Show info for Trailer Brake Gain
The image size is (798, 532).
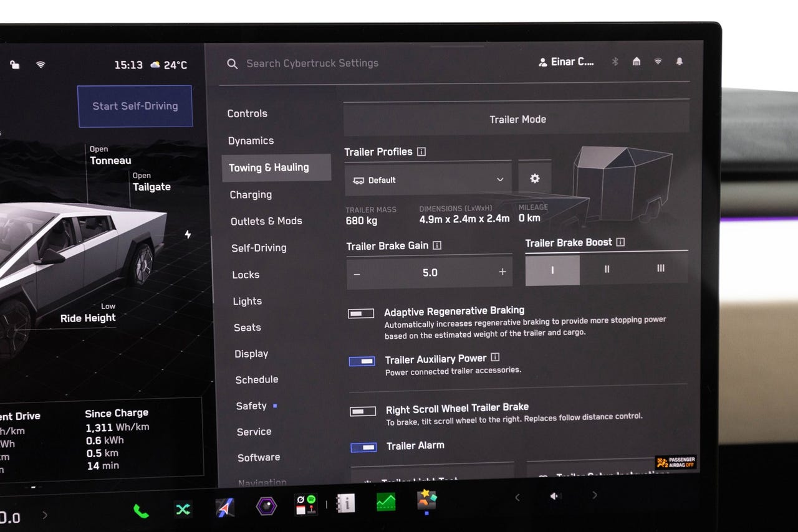pos(437,245)
